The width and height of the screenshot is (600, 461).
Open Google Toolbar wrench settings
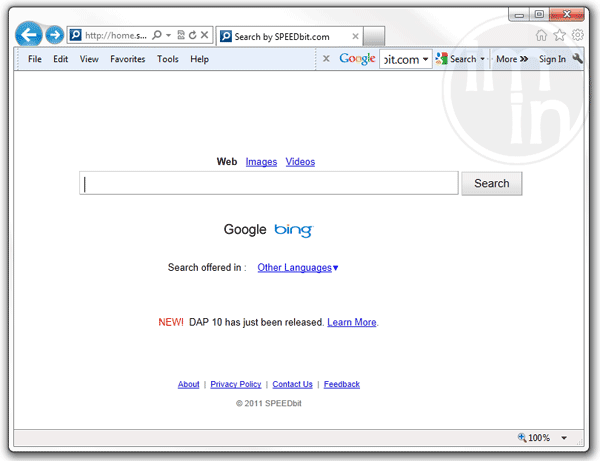[x=577, y=59]
